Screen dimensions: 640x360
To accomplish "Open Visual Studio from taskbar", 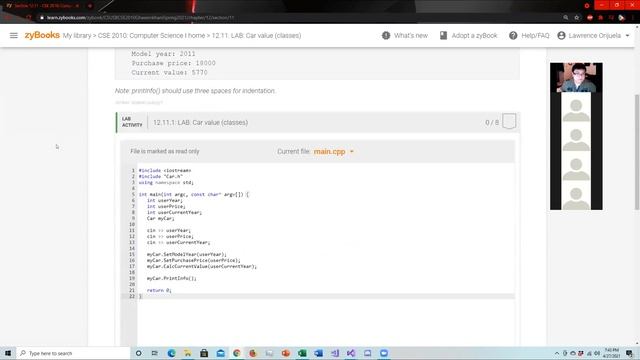I will (x=351, y=353).
